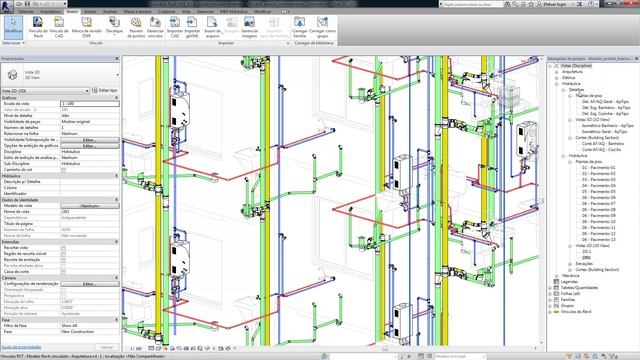The image size is (640, 360).
Task: Open Gerenciar imagens tool
Action: [x=249, y=27]
